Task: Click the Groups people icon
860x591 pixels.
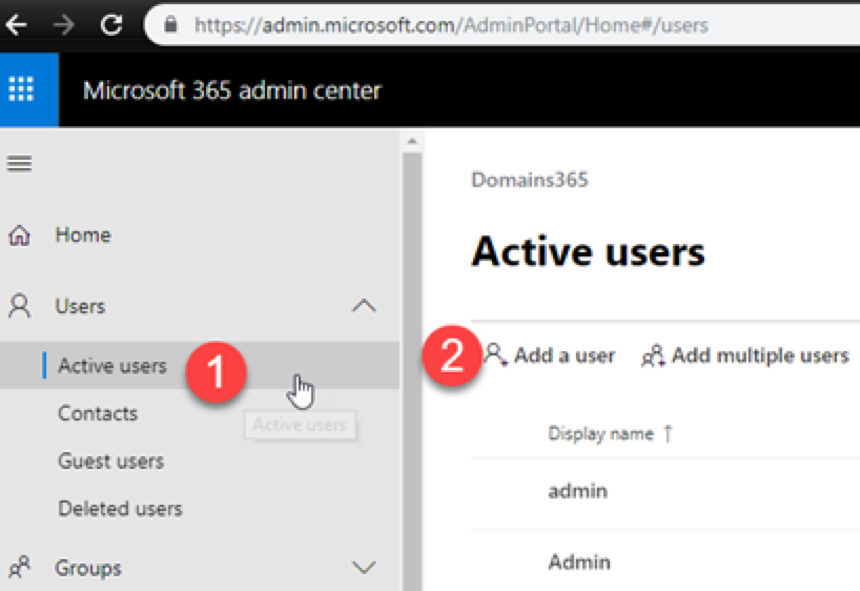Action: point(19,567)
